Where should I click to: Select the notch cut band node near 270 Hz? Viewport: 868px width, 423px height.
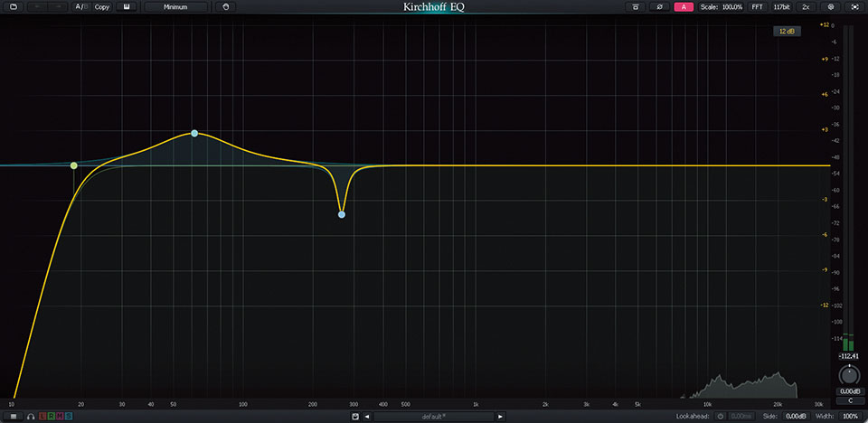[x=342, y=215]
